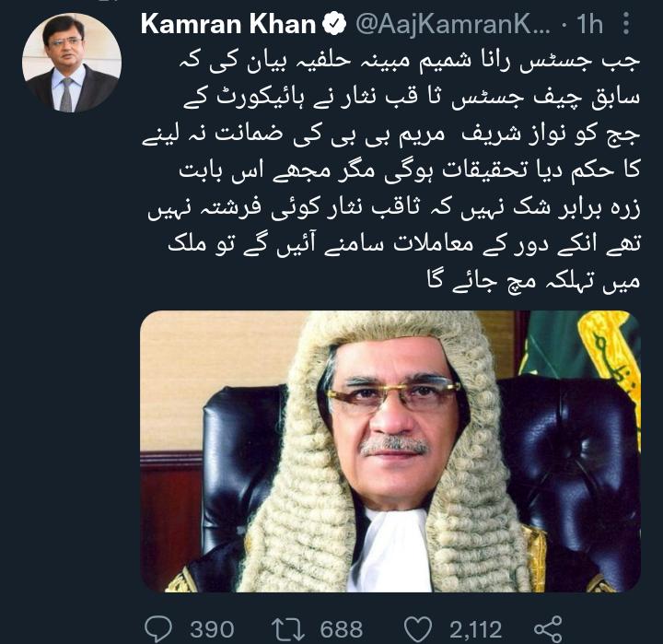This screenshot has width=663, height=644.
Task: Like the tweet with the heart icon
Action: [418, 629]
